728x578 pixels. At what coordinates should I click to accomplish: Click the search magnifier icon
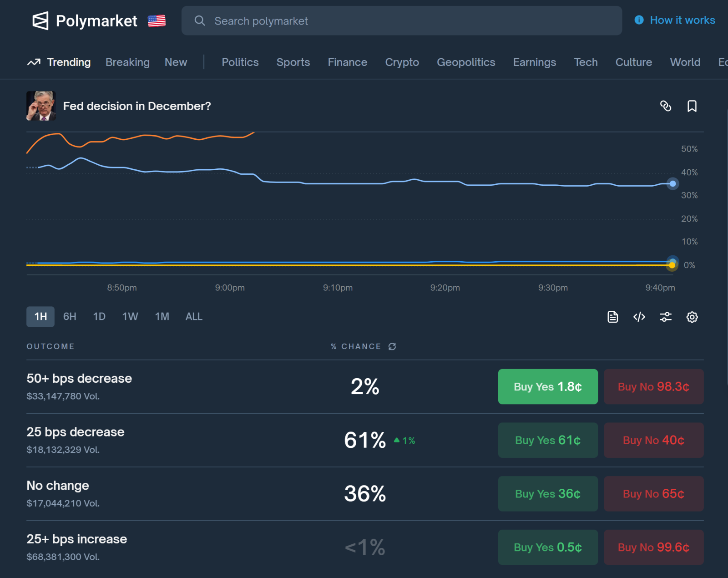click(x=200, y=20)
